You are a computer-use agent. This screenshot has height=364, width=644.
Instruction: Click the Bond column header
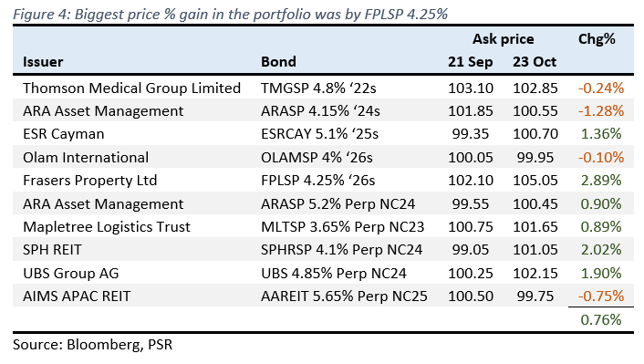coord(278,62)
